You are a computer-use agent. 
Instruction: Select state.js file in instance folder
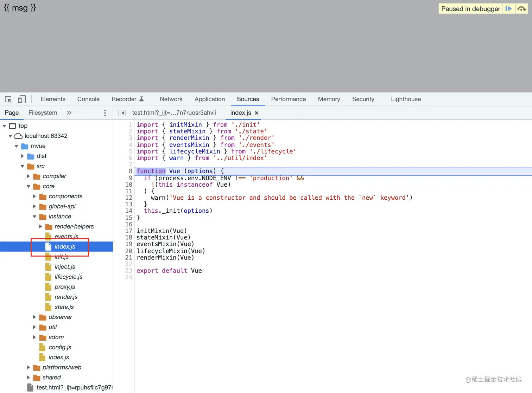64,307
